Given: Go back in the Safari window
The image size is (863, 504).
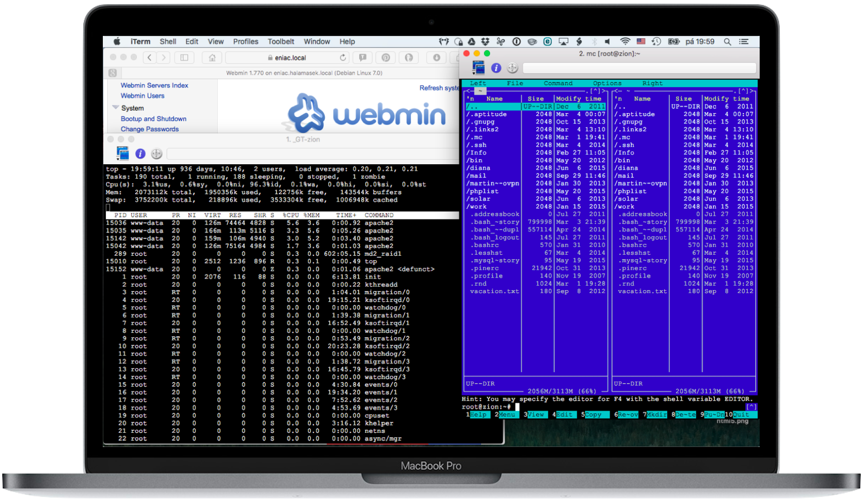Looking at the screenshot, I should pyautogui.click(x=150, y=58).
